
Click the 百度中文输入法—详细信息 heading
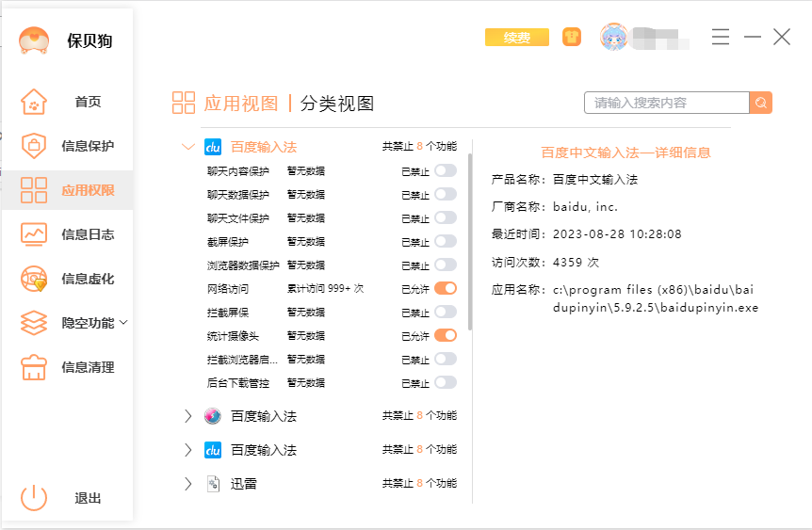pos(625,153)
